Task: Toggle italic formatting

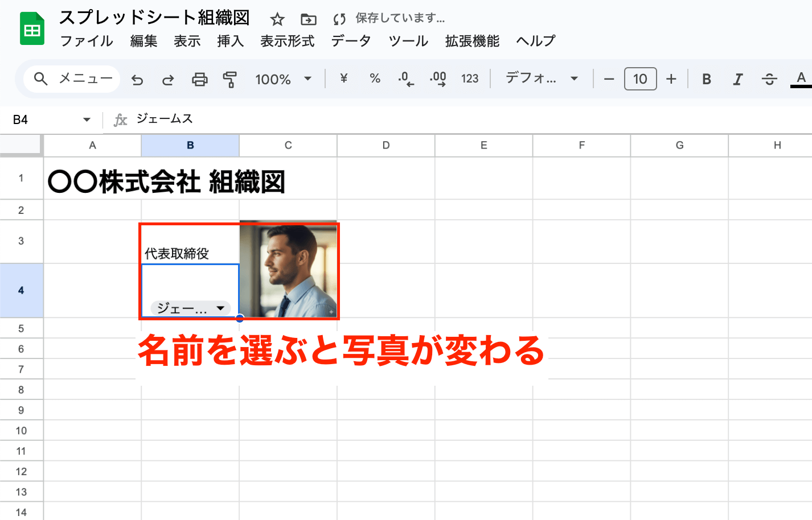Action: click(x=737, y=79)
